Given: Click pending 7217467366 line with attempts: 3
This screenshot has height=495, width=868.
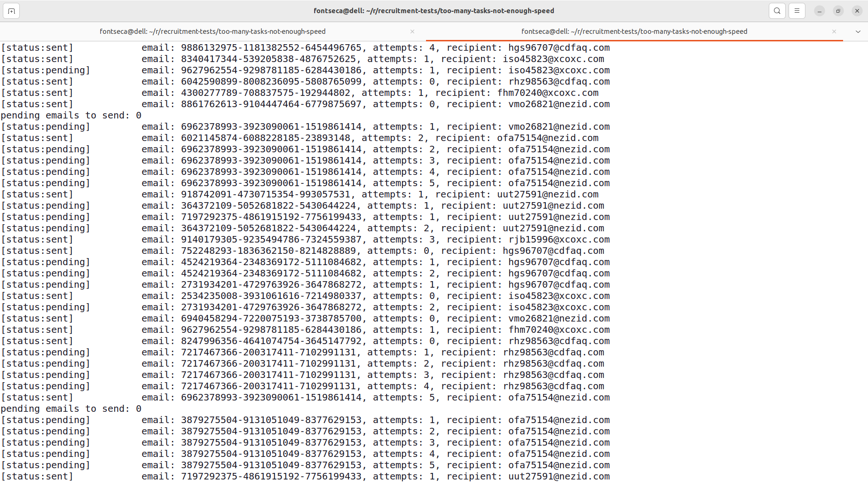Looking at the screenshot, I should [x=302, y=375].
